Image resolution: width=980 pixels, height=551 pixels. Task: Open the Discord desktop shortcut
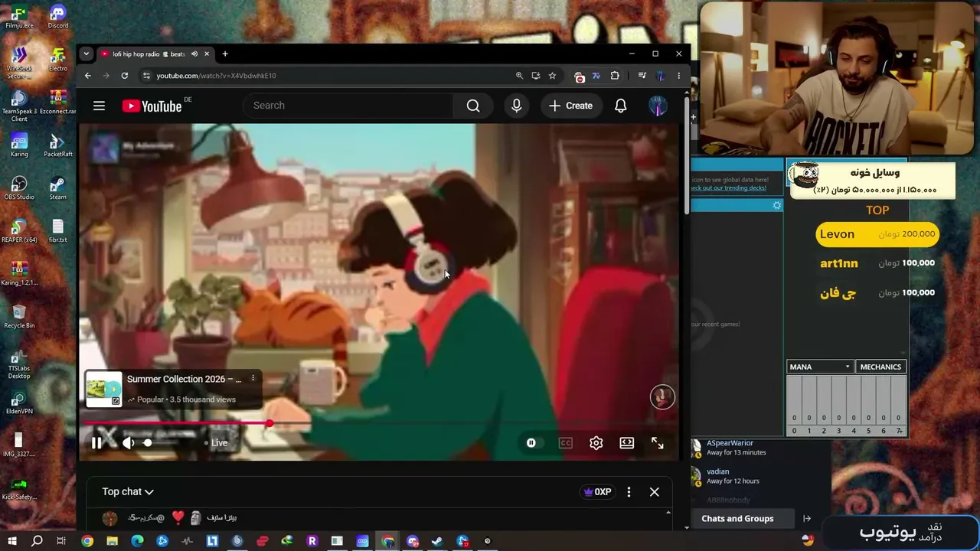coord(58,17)
